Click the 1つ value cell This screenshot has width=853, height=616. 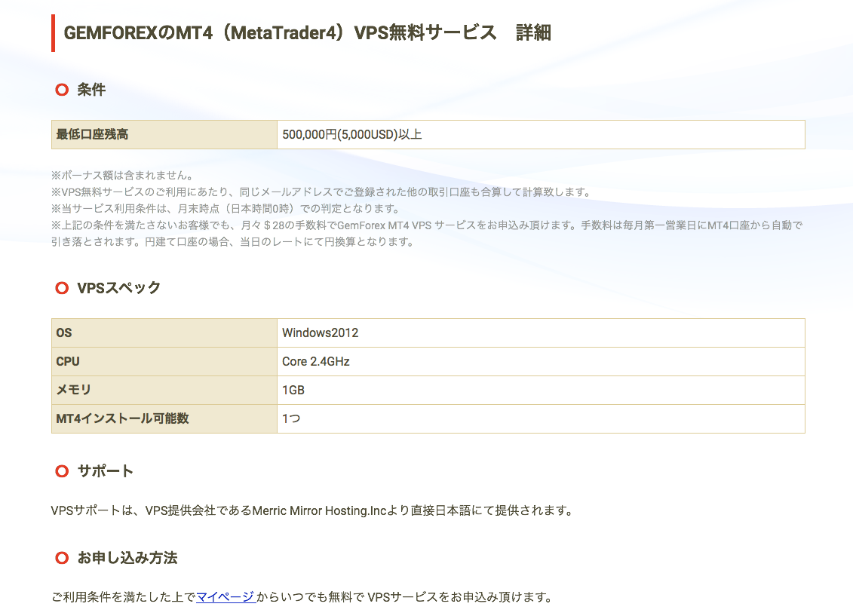coord(541,418)
